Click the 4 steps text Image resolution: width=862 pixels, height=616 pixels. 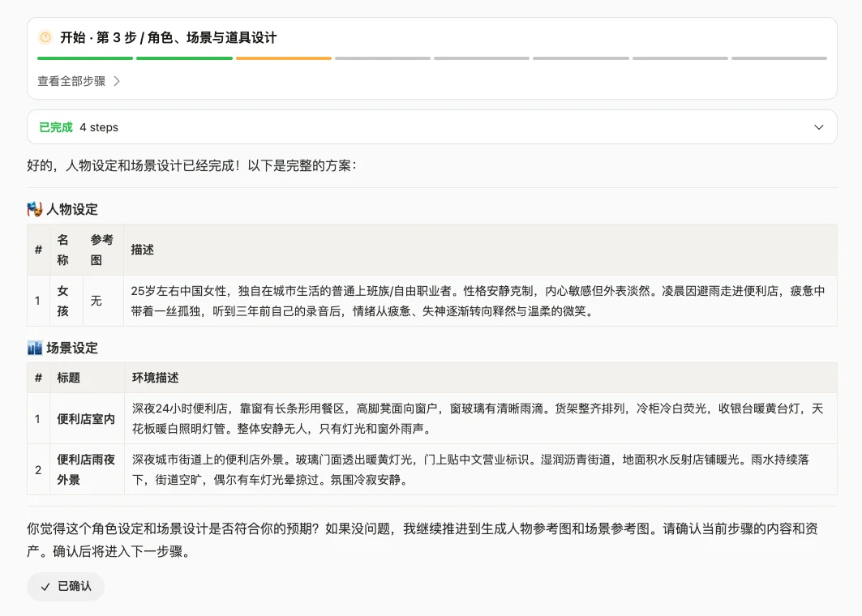(99, 127)
